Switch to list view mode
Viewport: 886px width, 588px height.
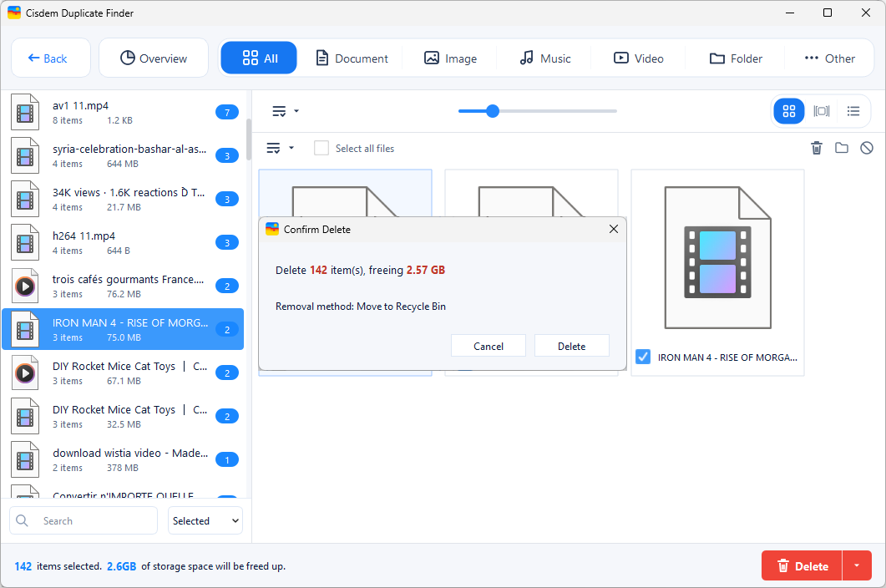[x=853, y=111]
